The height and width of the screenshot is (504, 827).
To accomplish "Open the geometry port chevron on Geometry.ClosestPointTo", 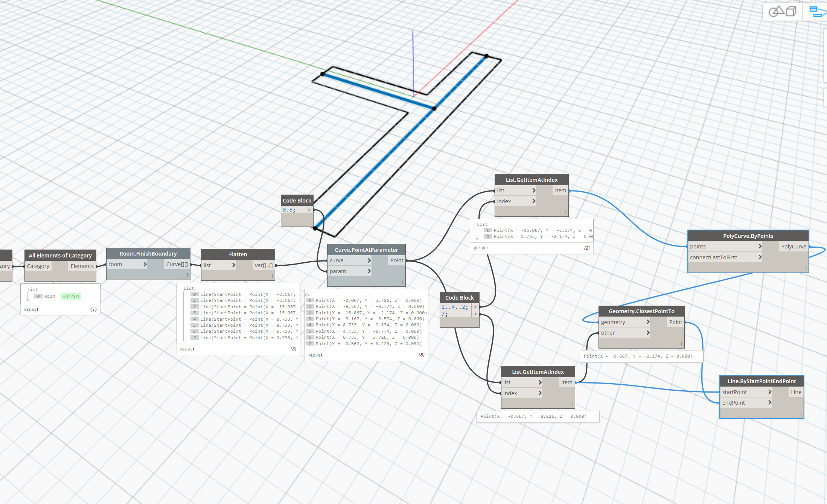I will (647, 322).
